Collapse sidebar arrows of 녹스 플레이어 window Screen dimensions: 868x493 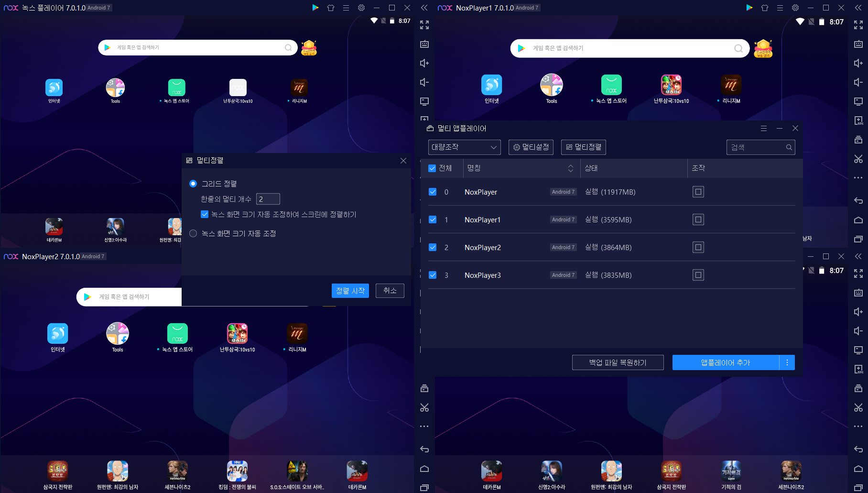click(424, 8)
